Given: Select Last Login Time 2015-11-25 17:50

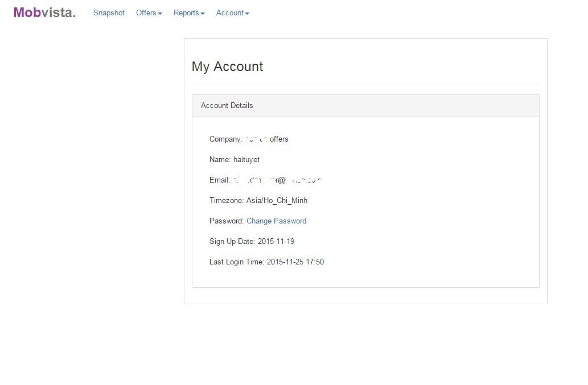Looking at the screenshot, I should [266, 262].
